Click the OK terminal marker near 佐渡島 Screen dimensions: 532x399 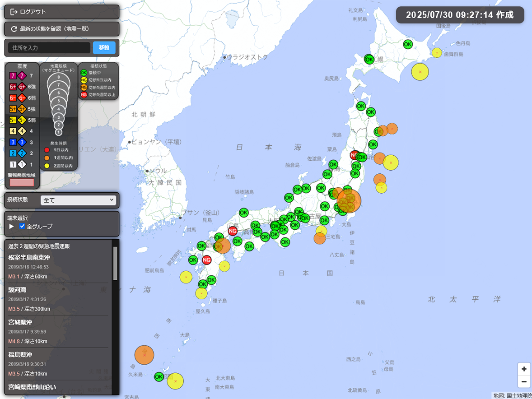333,164
